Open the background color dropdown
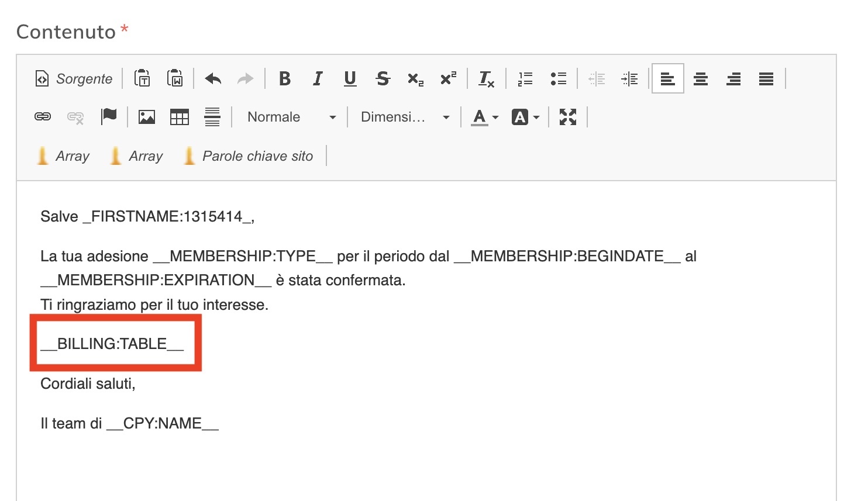 point(525,117)
